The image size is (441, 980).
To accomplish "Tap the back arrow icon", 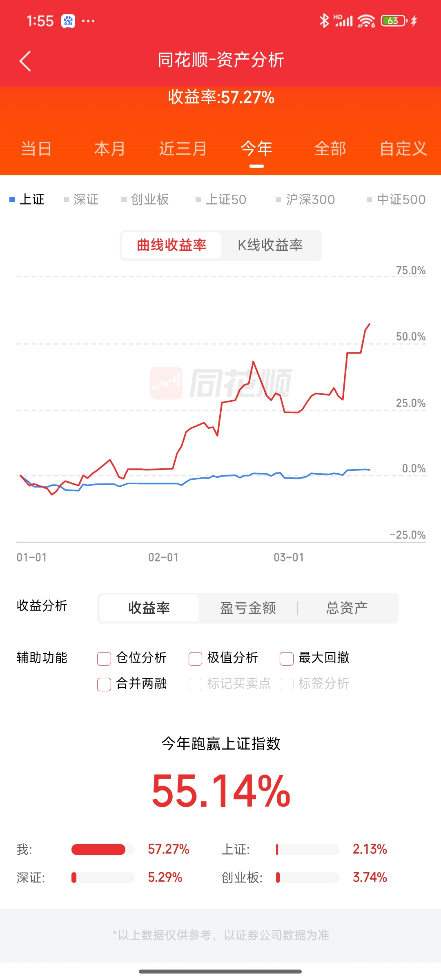I will point(25,61).
